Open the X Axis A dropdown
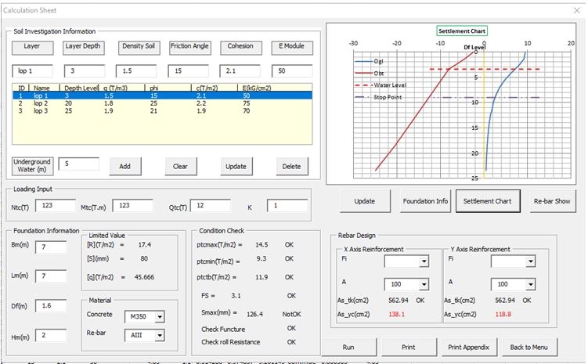Viewport: 588px width, 364px height. pyautogui.click(x=424, y=284)
